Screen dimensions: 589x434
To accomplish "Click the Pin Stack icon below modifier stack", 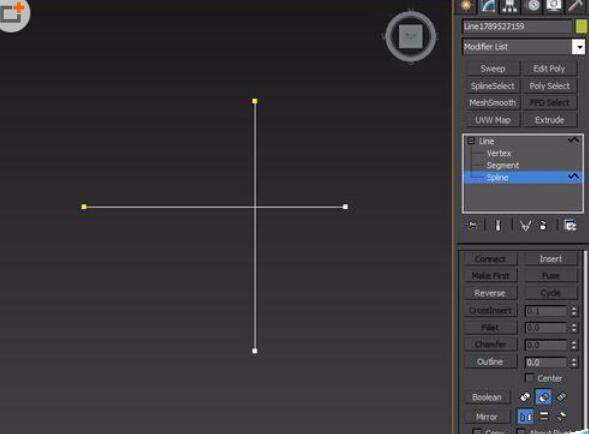I will (x=473, y=225).
